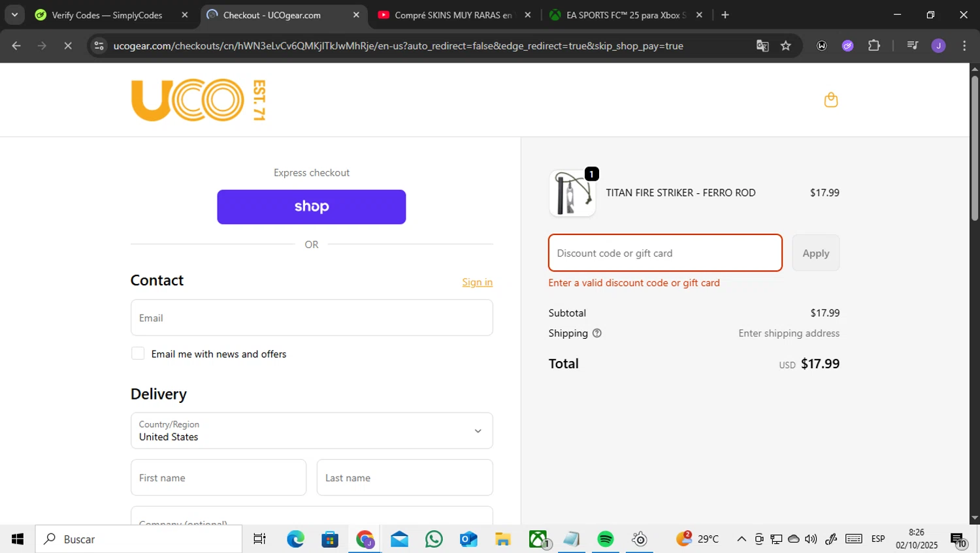Click the Sign in link
The height and width of the screenshot is (553, 980).
click(477, 282)
